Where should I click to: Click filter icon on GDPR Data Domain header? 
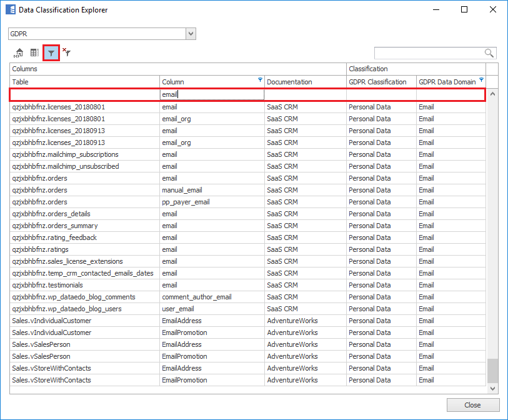(x=481, y=81)
